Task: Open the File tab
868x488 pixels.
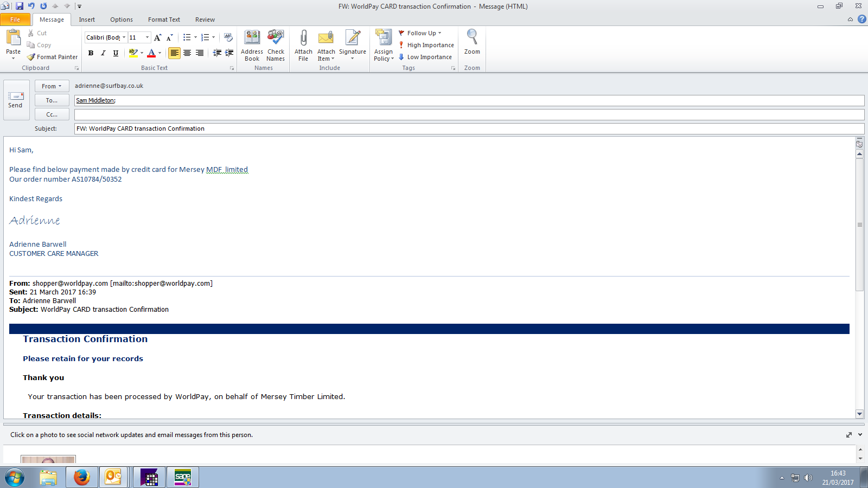Action: (15, 20)
